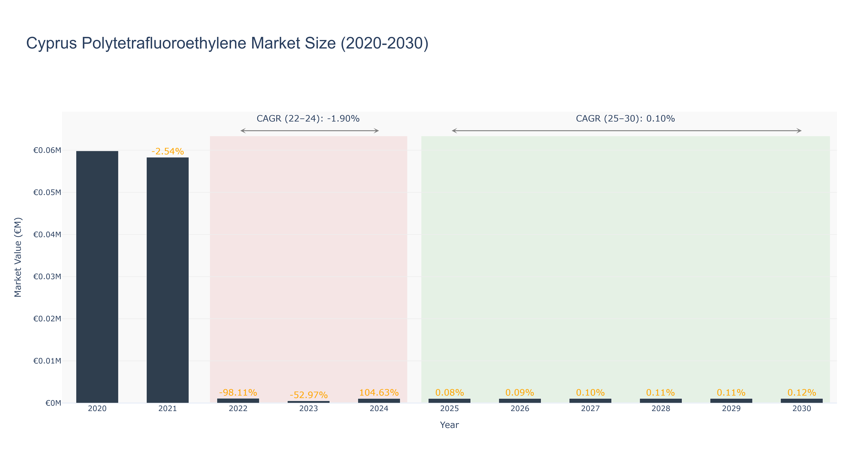Click the 'CAGR (25–30): 0.10%' annotation
This screenshot has height=465, width=868.
pyautogui.click(x=625, y=119)
